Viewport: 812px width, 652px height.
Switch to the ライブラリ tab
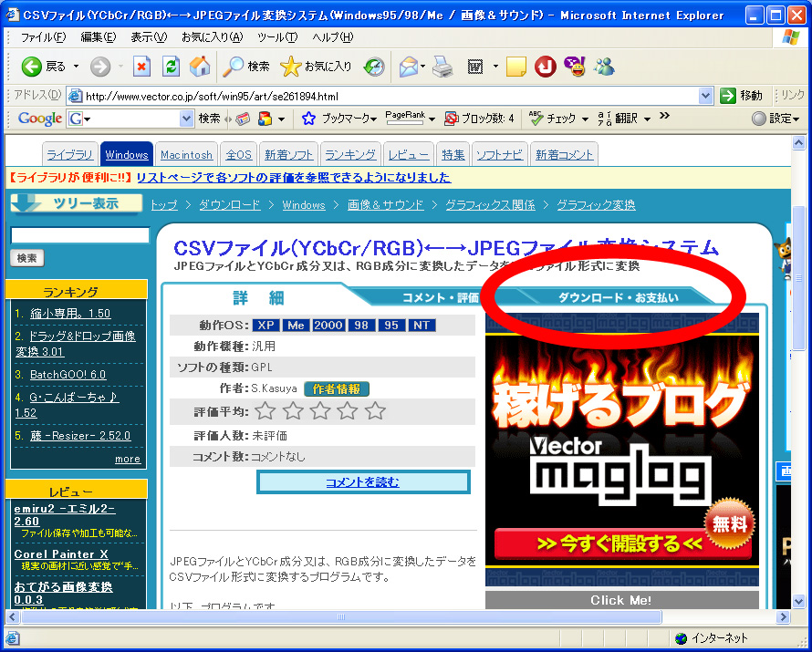[70, 155]
